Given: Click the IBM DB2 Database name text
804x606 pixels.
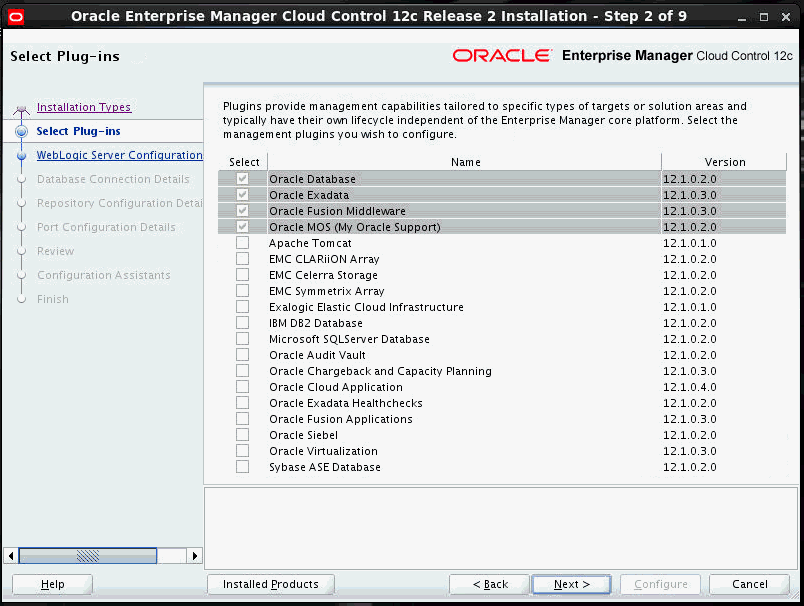Looking at the screenshot, I should click(x=315, y=323).
